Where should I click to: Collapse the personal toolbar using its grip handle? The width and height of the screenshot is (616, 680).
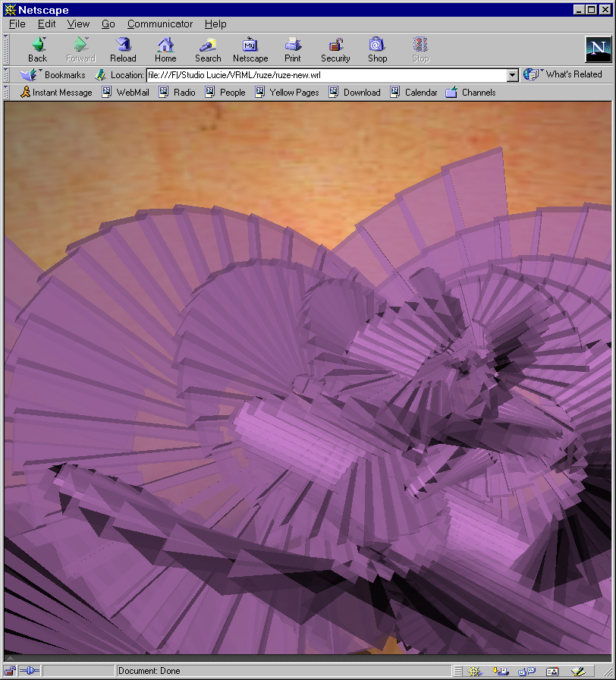[6, 93]
